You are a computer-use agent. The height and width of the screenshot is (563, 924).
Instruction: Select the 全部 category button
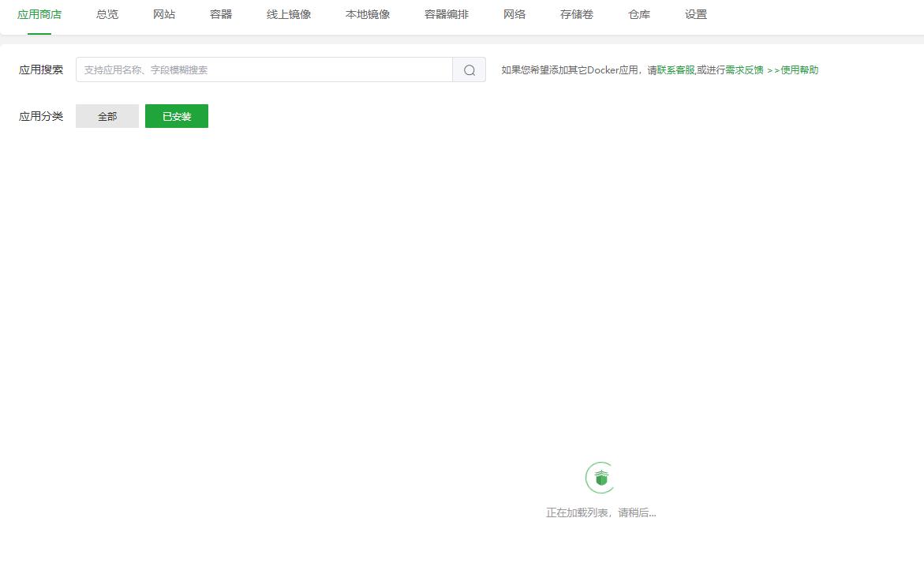(x=107, y=116)
